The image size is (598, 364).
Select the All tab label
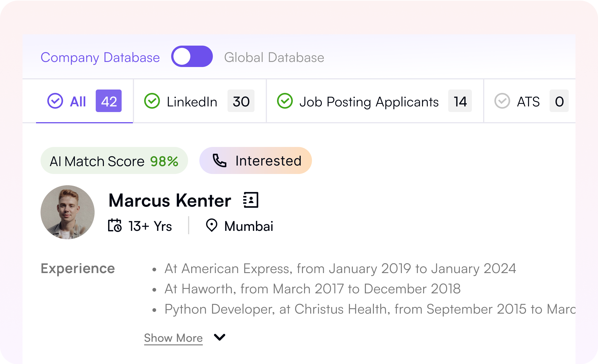78,102
